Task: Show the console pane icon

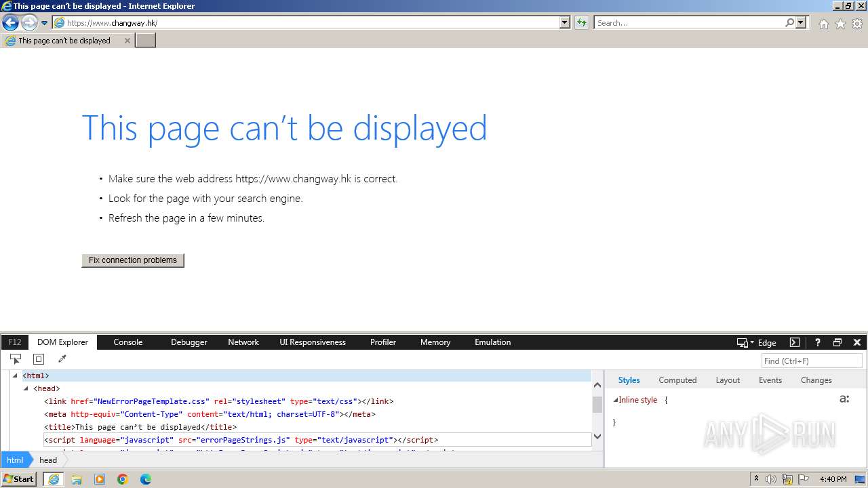Action: coord(795,342)
